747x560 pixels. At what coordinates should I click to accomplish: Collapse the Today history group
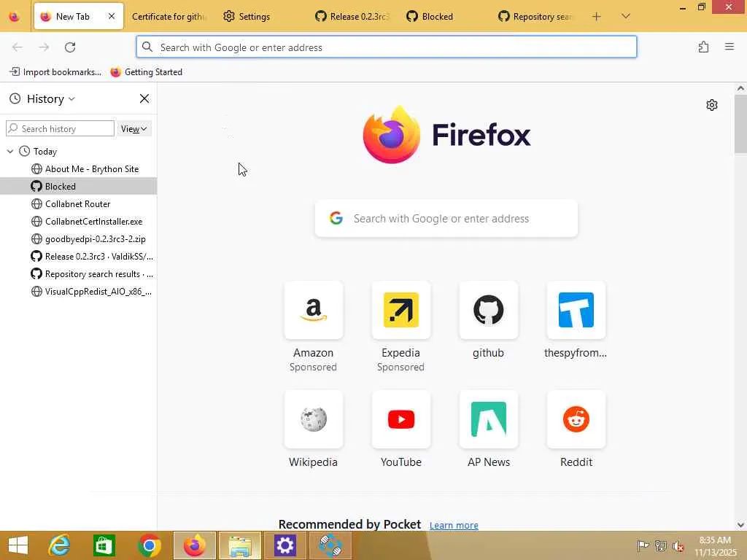point(10,152)
